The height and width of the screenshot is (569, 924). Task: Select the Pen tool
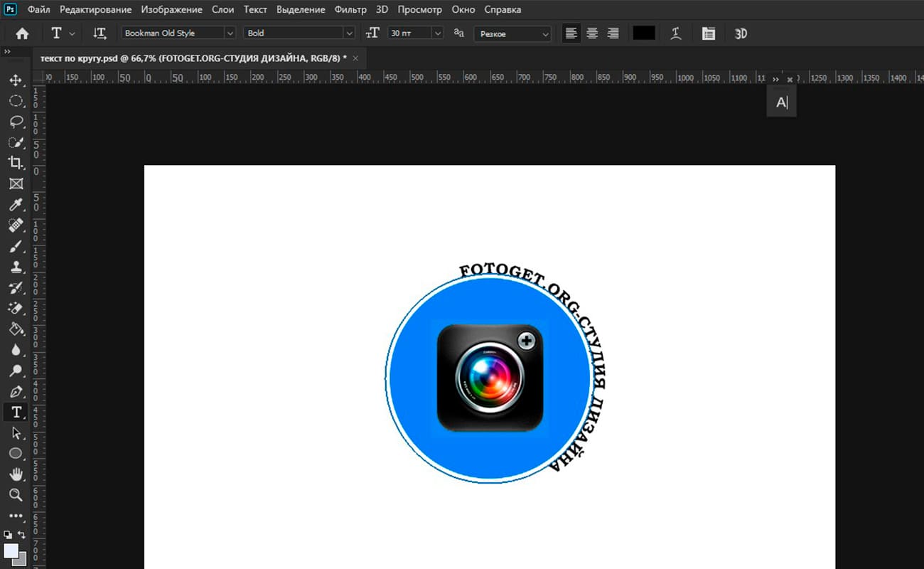pyautogui.click(x=16, y=391)
